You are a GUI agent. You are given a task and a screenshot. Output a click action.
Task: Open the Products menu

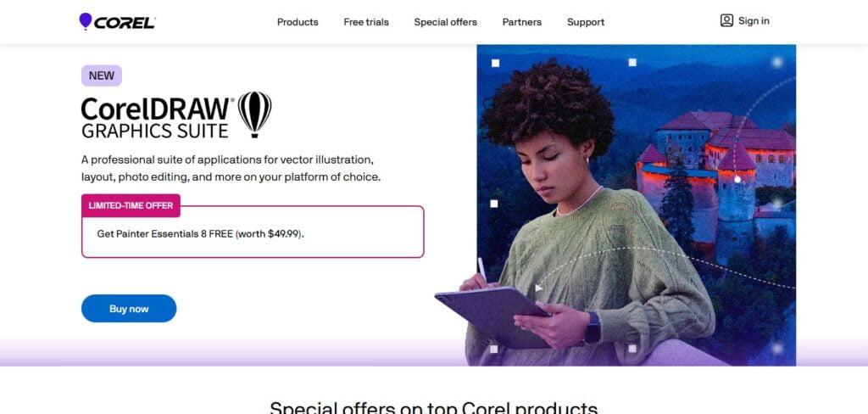point(298,22)
